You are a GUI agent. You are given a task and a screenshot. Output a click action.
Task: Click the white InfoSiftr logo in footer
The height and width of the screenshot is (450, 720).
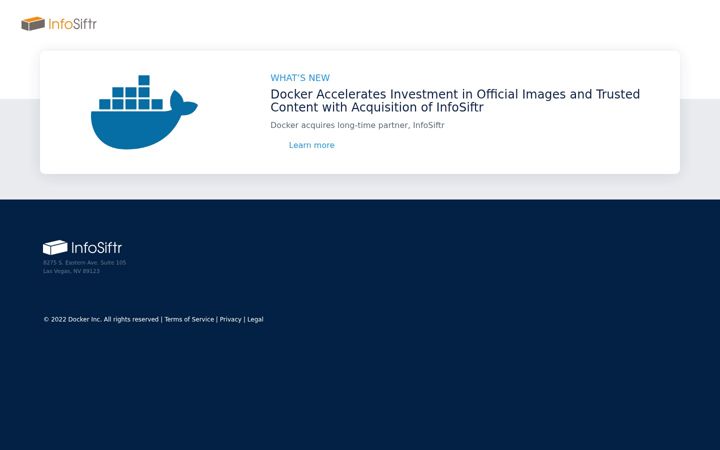point(82,248)
